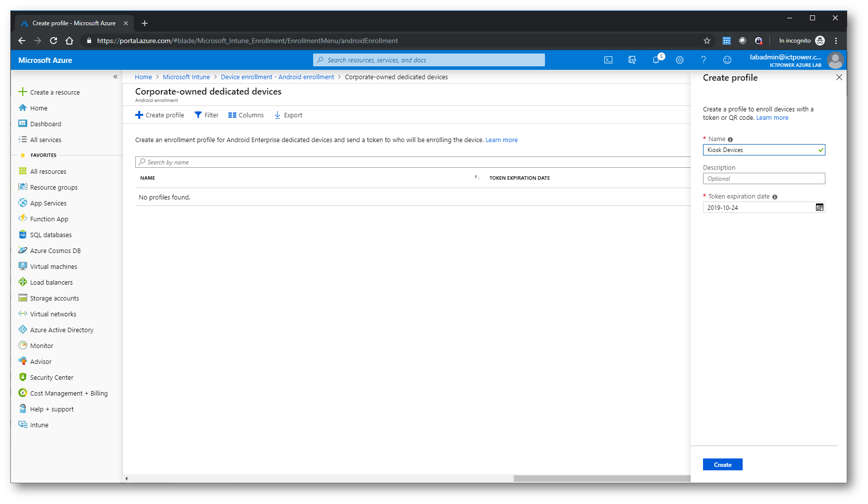Open Resource groups icon
The height and width of the screenshot is (504, 868).
[23, 187]
